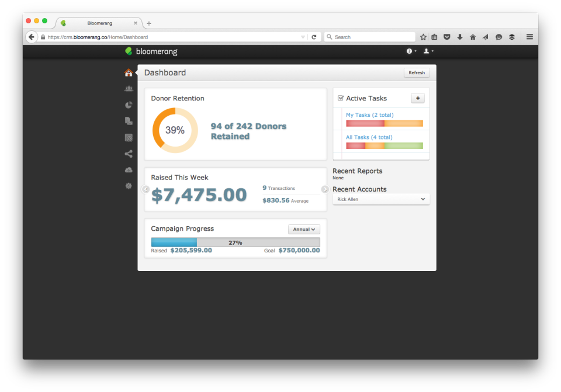Show previous Raised period with left arrow
The image size is (561, 392).
point(146,189)
